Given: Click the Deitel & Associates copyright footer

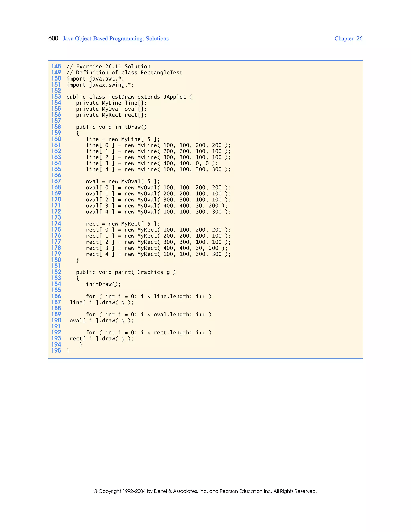Looking at the screenshot, I should coord(205,492).
